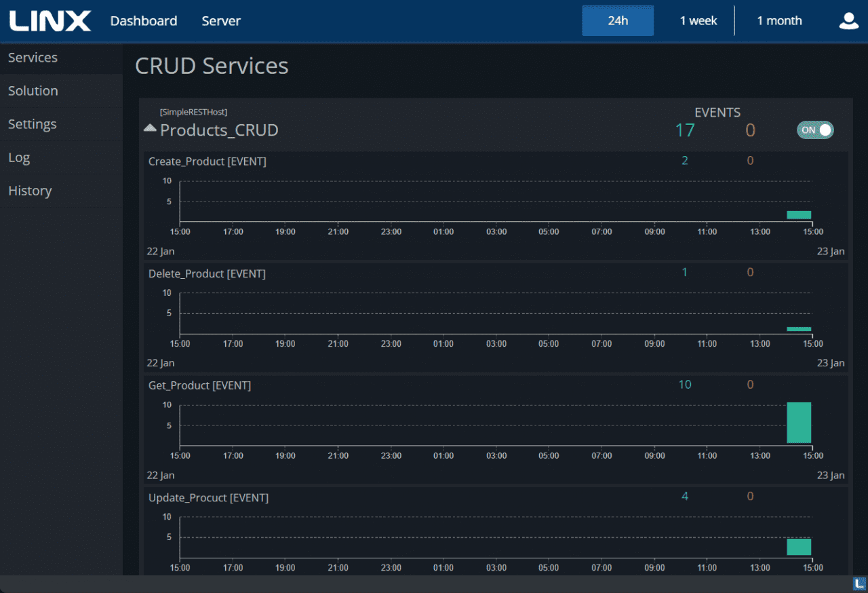Open the Solution sidebar section
This screenshot has height=593, width=868.
33,90
